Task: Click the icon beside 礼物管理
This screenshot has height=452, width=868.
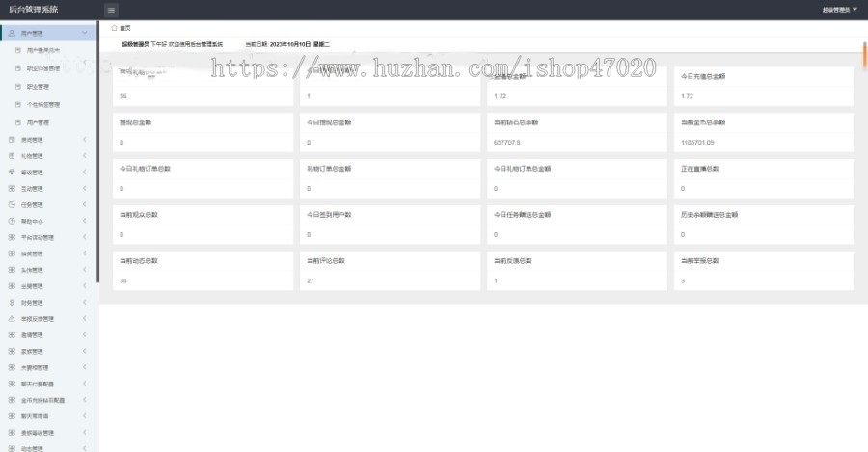Action: [x=12, y=156]
